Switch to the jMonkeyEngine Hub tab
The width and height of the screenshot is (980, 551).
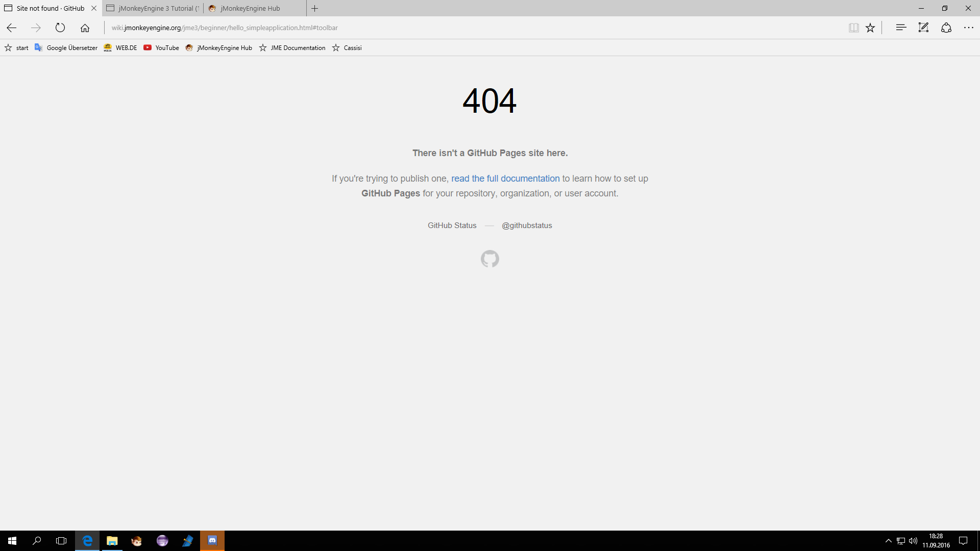tap(255, 8)
